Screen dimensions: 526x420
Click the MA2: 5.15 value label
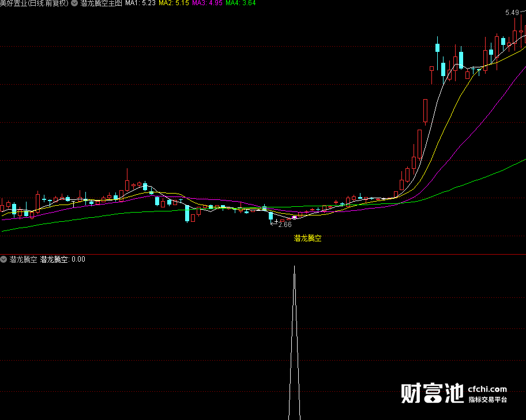(174, 3)
